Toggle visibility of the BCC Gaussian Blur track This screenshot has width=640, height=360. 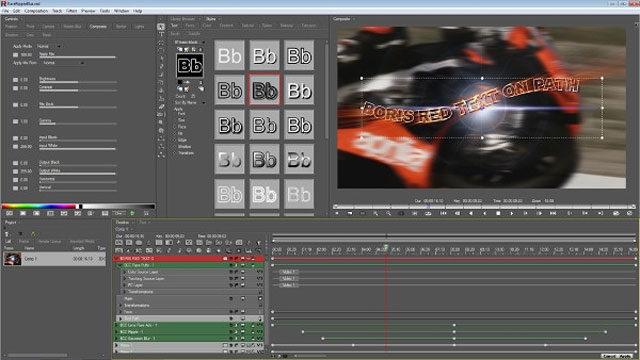(x=231, y=338)
